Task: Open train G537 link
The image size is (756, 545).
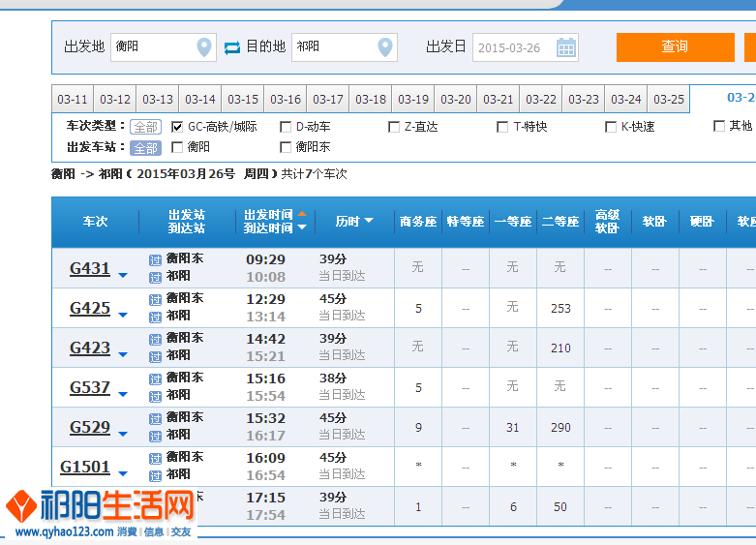Action: pyautogui.click(x=90, y=387)
